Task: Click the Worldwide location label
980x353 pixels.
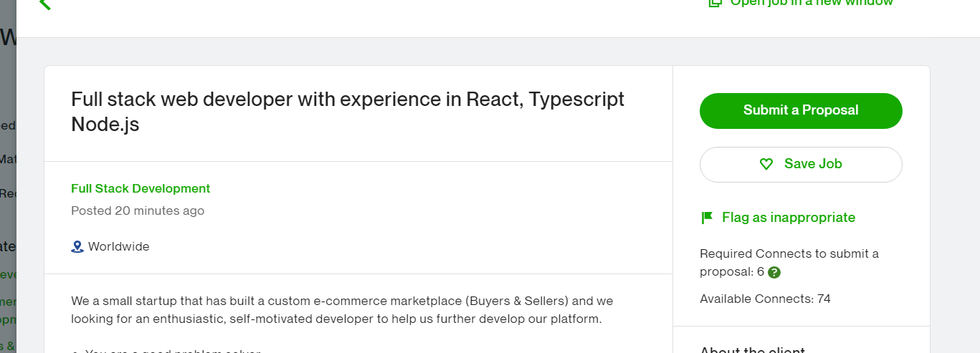Action: [x=119, y=246]
